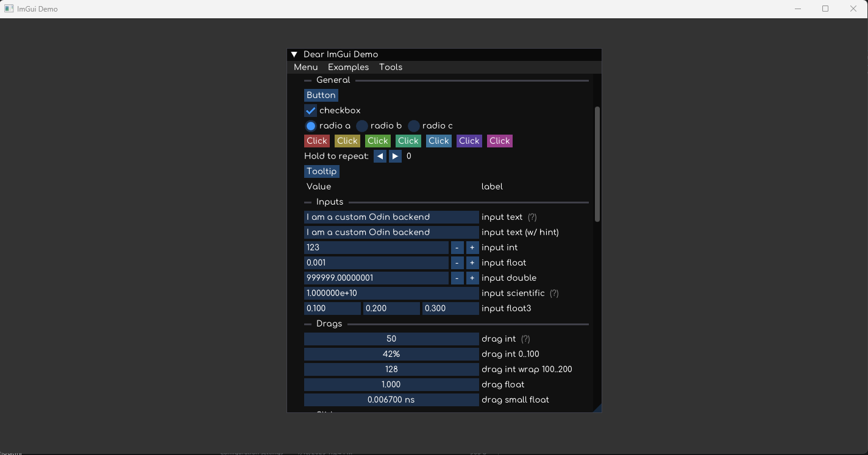
Task: Click the "Drags" section heading
Action: click(x=329, y=323)
